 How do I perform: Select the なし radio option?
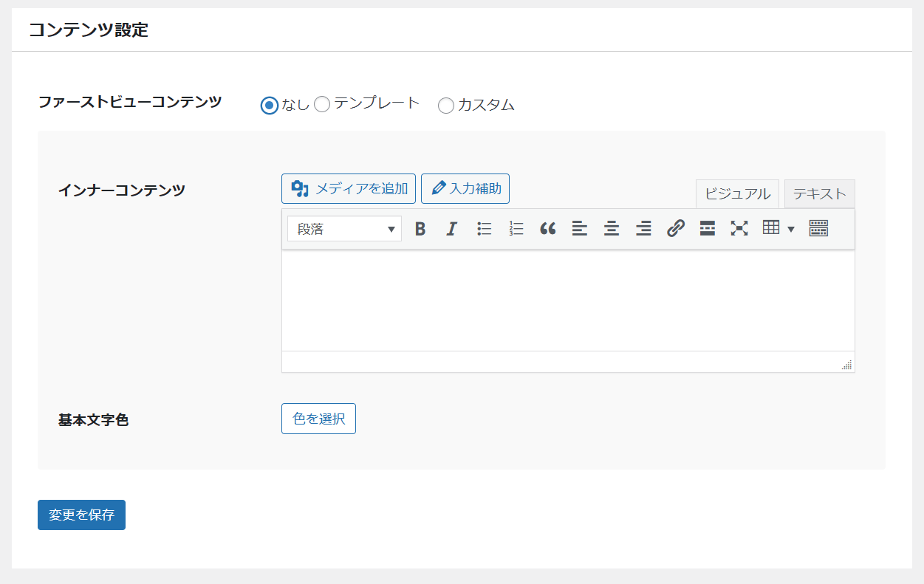[270, 106]
